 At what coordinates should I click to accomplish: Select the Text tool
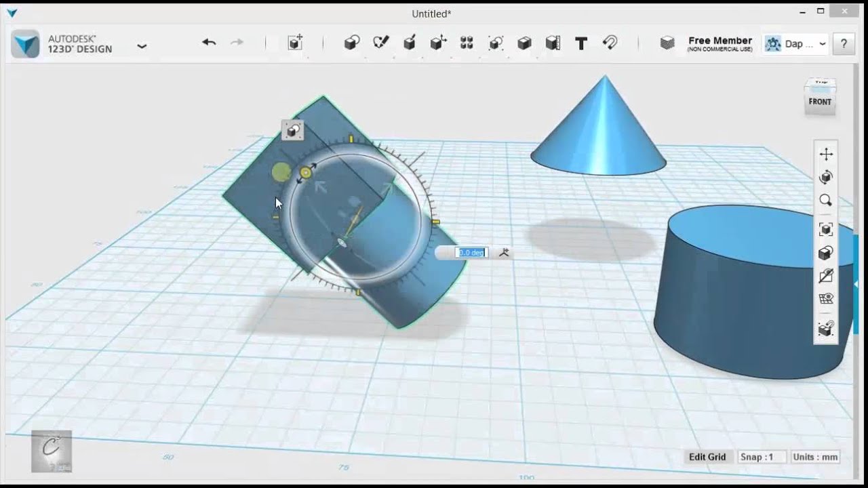(x=581, y=43)
